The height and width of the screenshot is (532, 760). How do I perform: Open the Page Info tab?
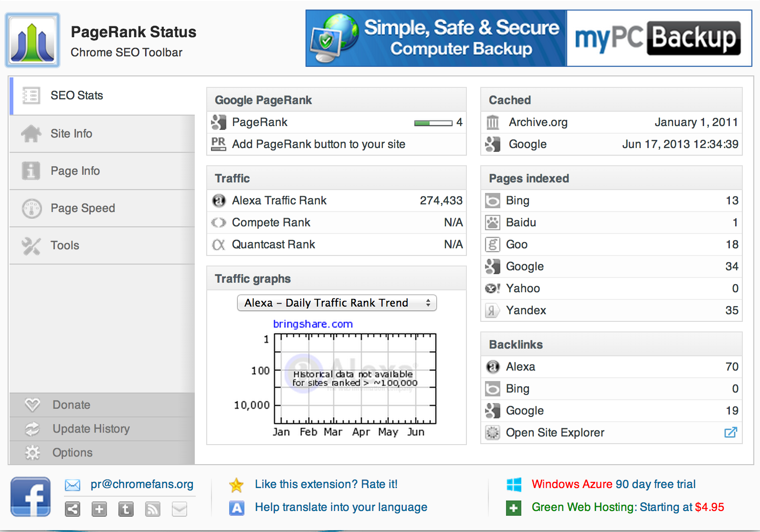click(x=102, y=171)
